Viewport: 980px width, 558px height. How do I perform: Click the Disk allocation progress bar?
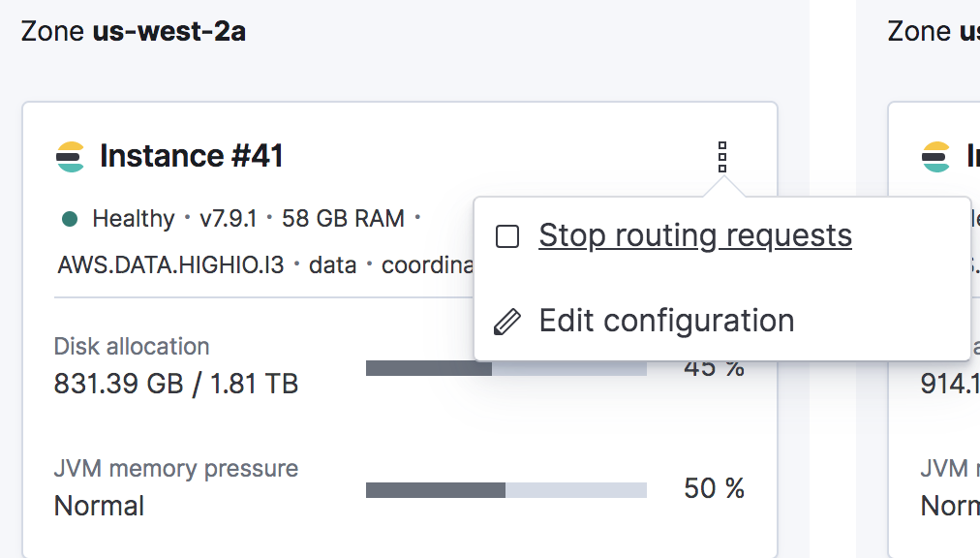click(x=505, y=368)
